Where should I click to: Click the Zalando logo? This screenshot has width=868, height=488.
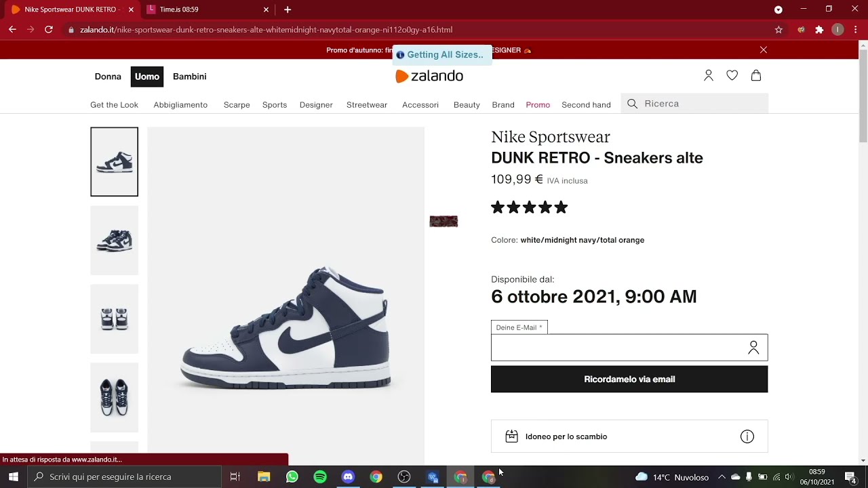(x=429, y=77)
